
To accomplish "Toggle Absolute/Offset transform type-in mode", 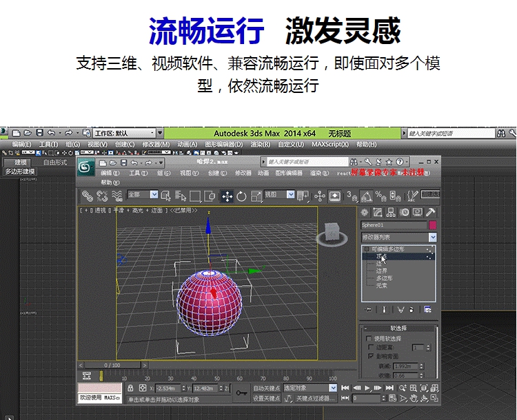I will 143,388.
